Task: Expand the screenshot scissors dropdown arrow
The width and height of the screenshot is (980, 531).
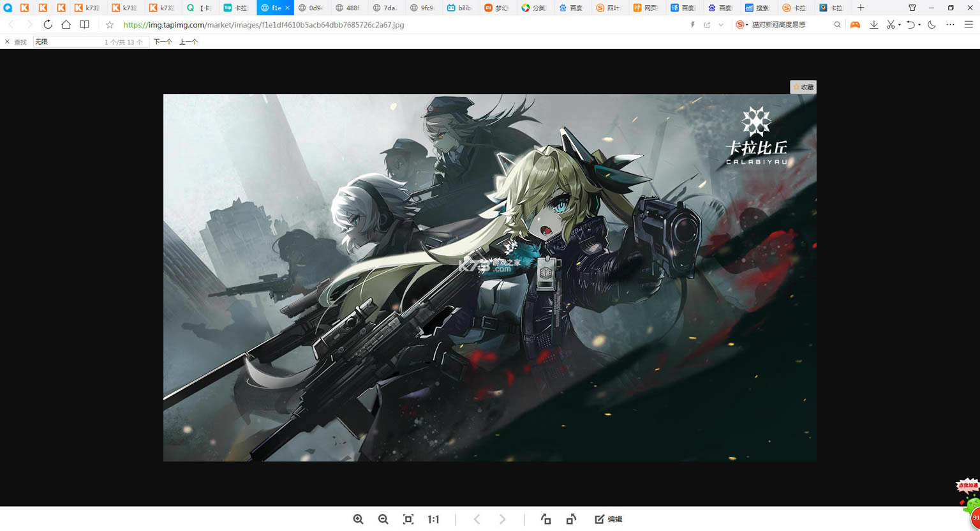Action: click(x=900, y=25)
